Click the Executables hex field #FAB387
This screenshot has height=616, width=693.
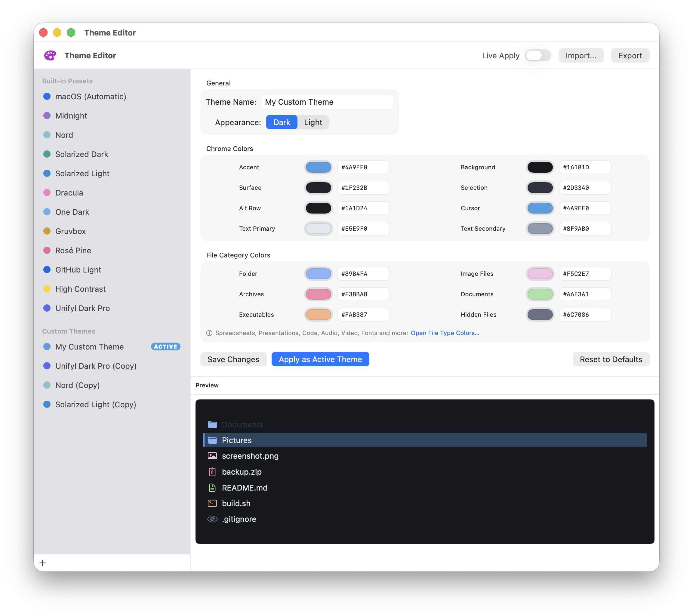point(363,315)
